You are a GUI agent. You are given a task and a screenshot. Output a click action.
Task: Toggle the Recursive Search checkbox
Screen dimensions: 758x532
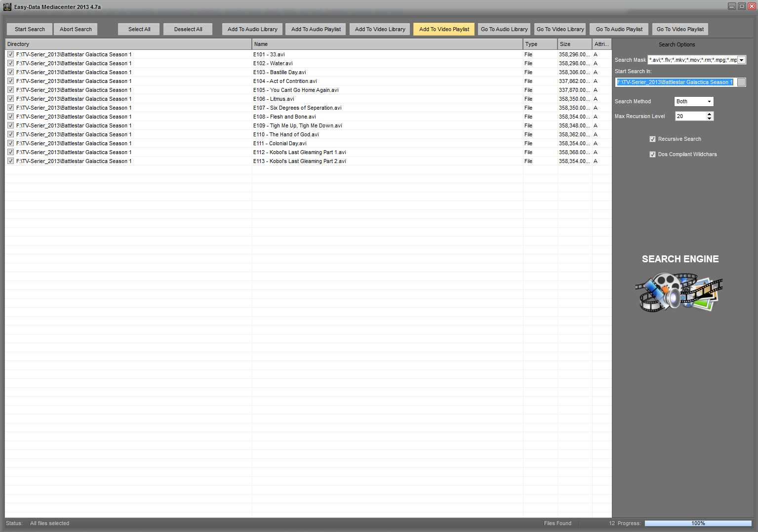652,139
